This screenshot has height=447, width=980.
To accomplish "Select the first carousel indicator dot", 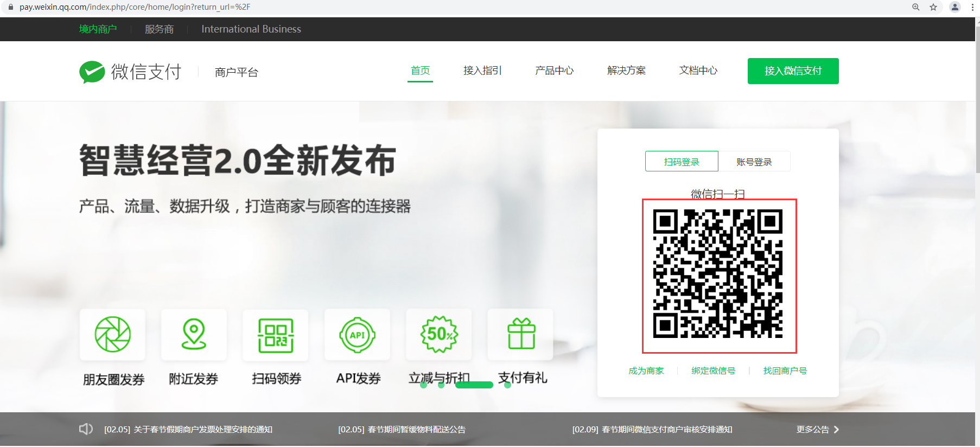I will coord(424,385).
